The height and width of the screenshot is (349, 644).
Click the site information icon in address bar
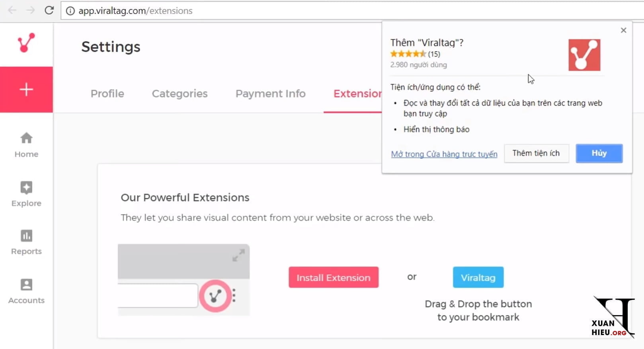pyautogui.click(x=70, y=11)
